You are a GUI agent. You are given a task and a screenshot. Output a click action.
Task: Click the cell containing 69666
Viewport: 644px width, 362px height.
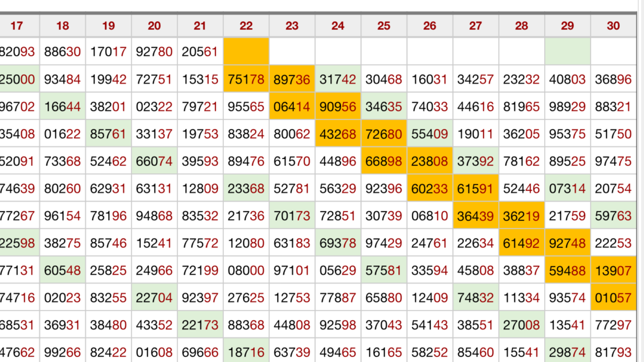point(200,352)
